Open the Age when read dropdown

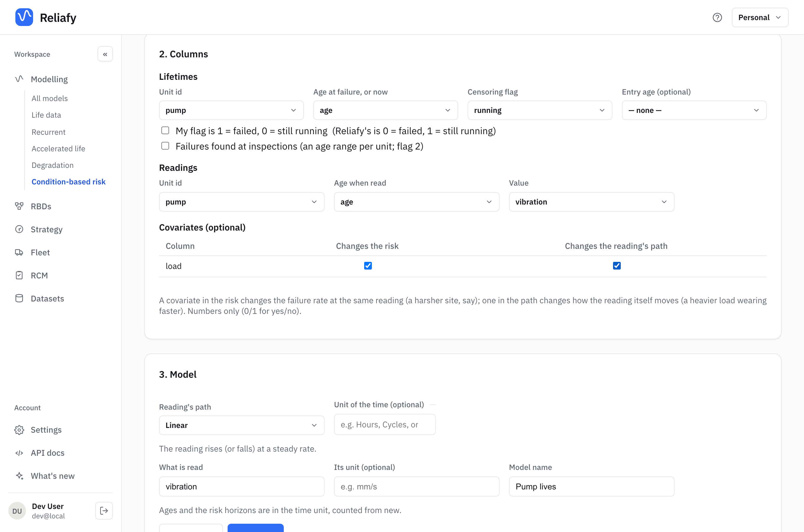(416, 202)
